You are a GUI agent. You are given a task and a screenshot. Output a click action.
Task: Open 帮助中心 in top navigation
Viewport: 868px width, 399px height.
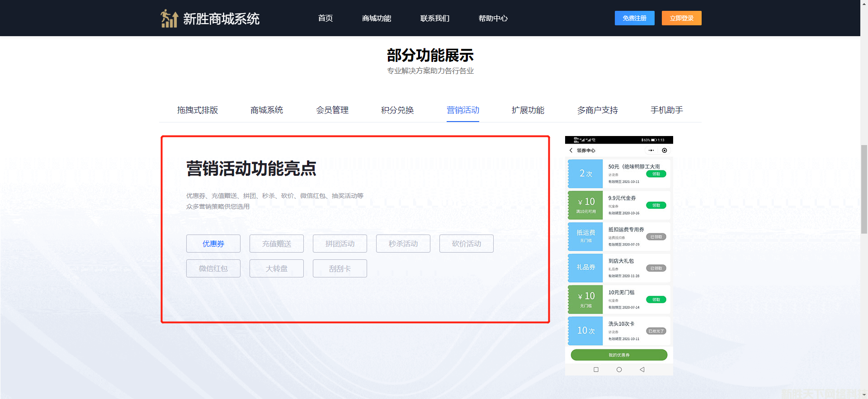coord(493,19)
